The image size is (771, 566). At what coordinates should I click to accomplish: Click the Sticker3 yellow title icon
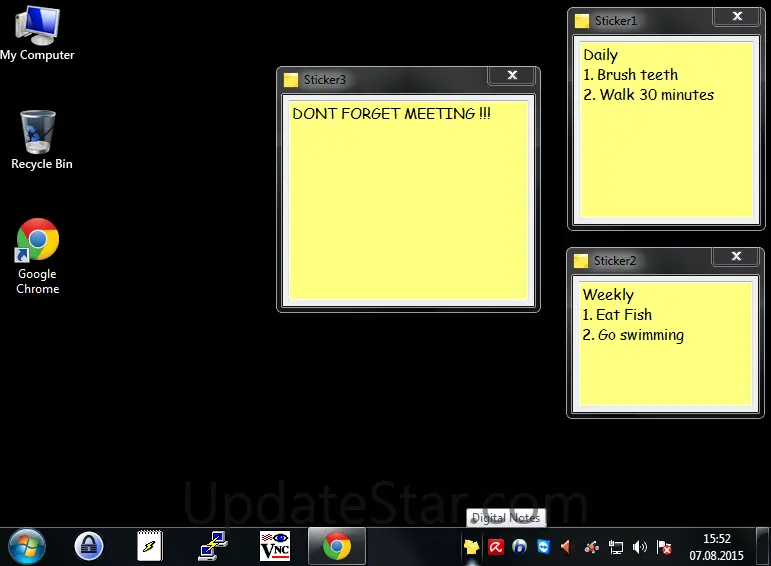(291, 80)
